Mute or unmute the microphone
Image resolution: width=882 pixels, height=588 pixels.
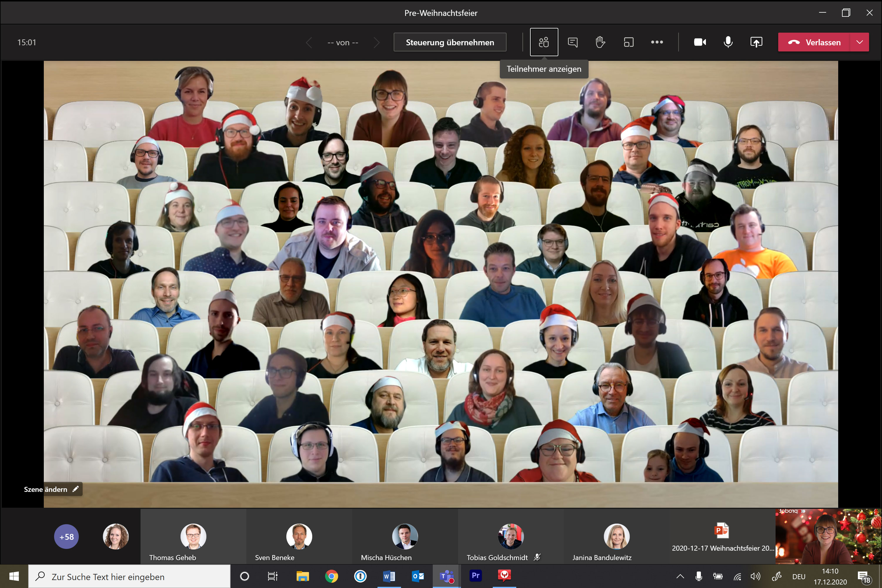tap(728, 42)
